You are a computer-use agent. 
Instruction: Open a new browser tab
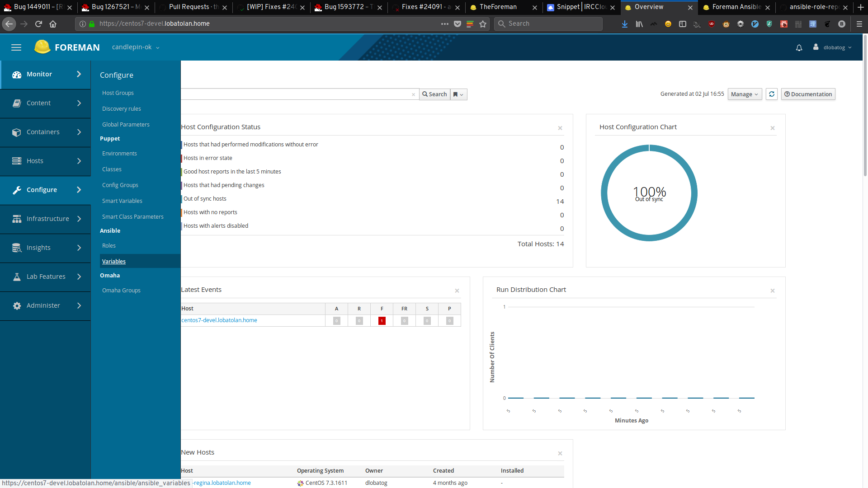pyautogui.click(x=861, y=7)
